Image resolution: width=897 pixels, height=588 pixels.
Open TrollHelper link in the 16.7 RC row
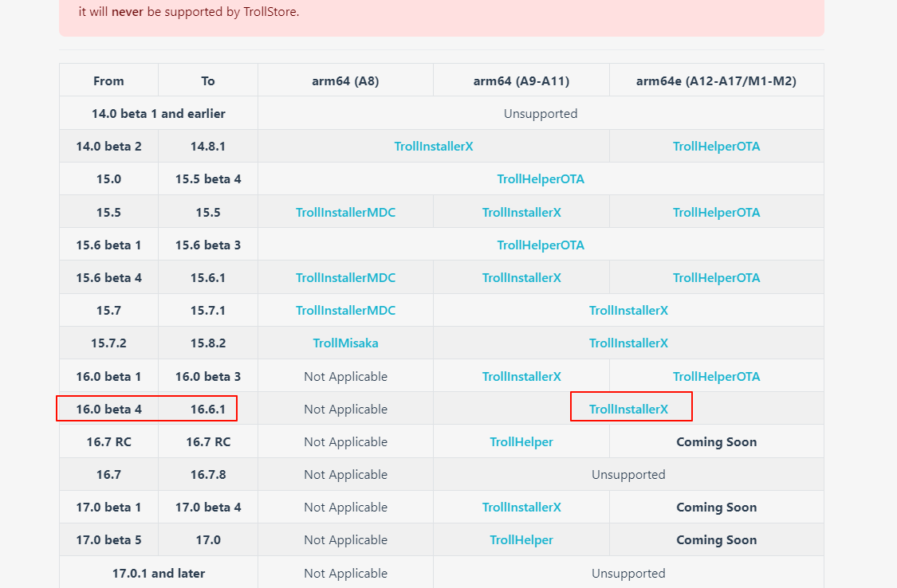pyautogui.click(x=521, y=441)
